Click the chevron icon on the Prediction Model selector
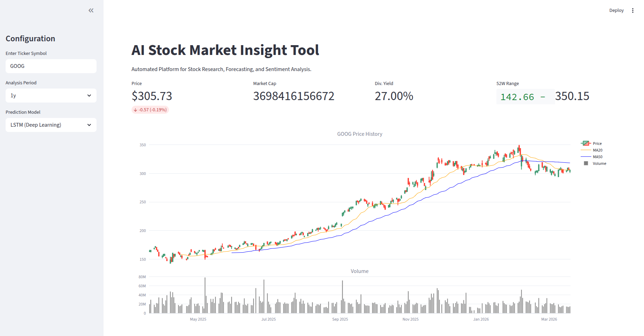The height and width of the screenshot is (336, 644). [90, 125]
